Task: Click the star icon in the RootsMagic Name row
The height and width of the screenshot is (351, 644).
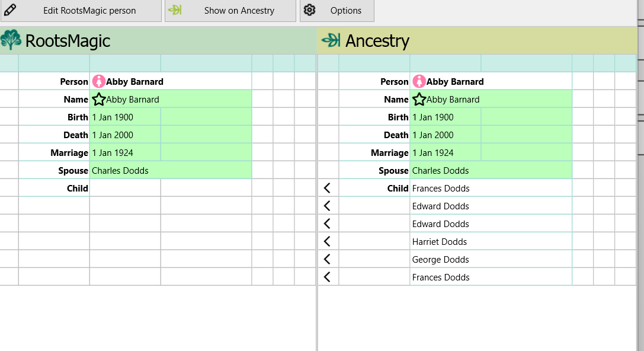Action: pyautogui.click(x=98, y=100)
